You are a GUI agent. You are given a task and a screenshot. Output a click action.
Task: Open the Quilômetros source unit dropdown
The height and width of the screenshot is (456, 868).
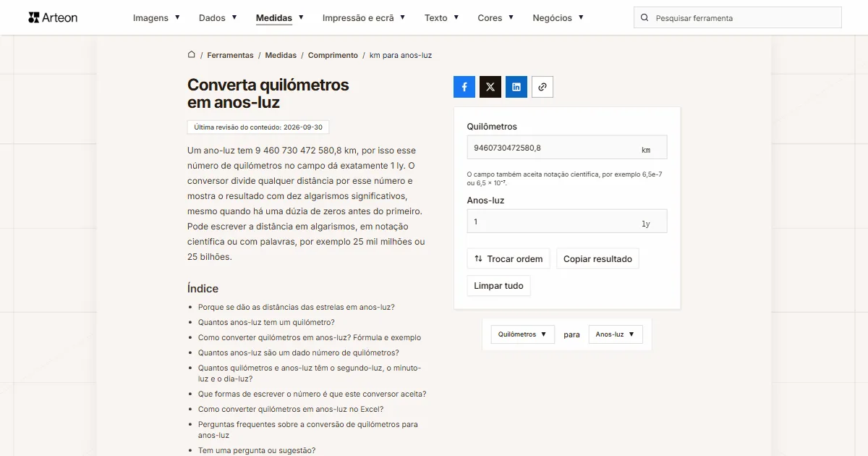point(522,334)
